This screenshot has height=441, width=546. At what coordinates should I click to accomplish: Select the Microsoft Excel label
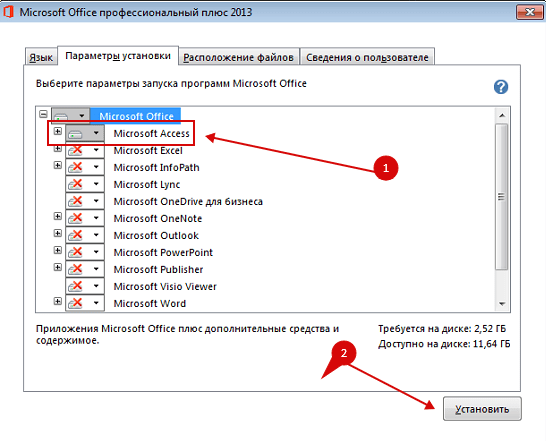148,150
